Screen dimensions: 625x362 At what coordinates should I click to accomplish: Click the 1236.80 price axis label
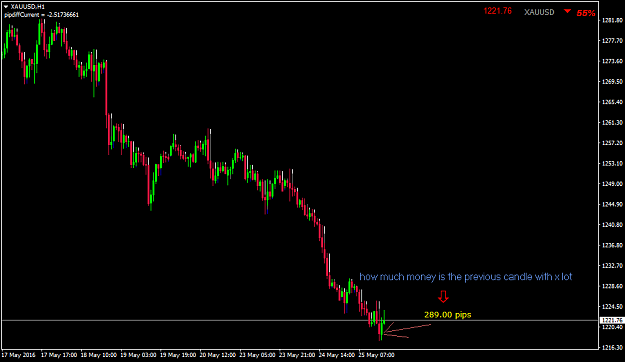coord(613,245)
